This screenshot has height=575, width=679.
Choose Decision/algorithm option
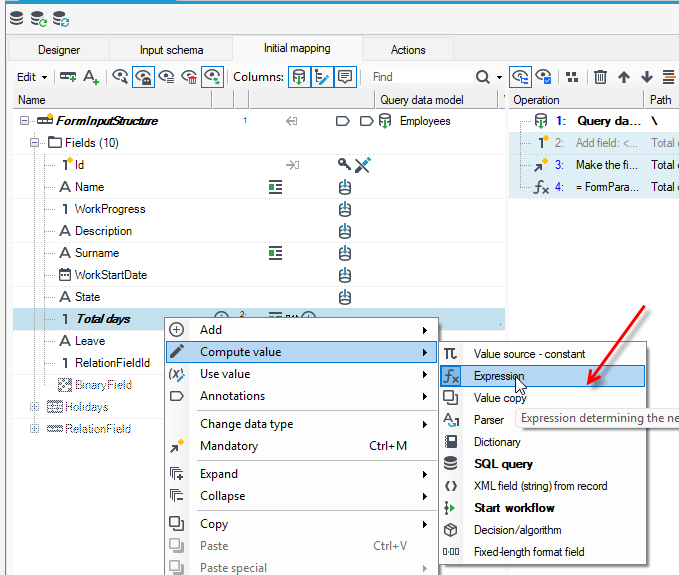coord(543,530)
